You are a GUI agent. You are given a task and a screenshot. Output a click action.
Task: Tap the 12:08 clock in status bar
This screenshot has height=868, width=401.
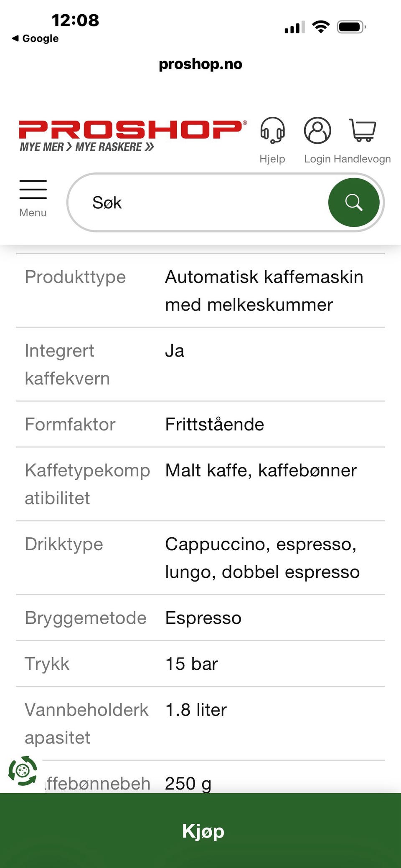[x=75, y=20]
